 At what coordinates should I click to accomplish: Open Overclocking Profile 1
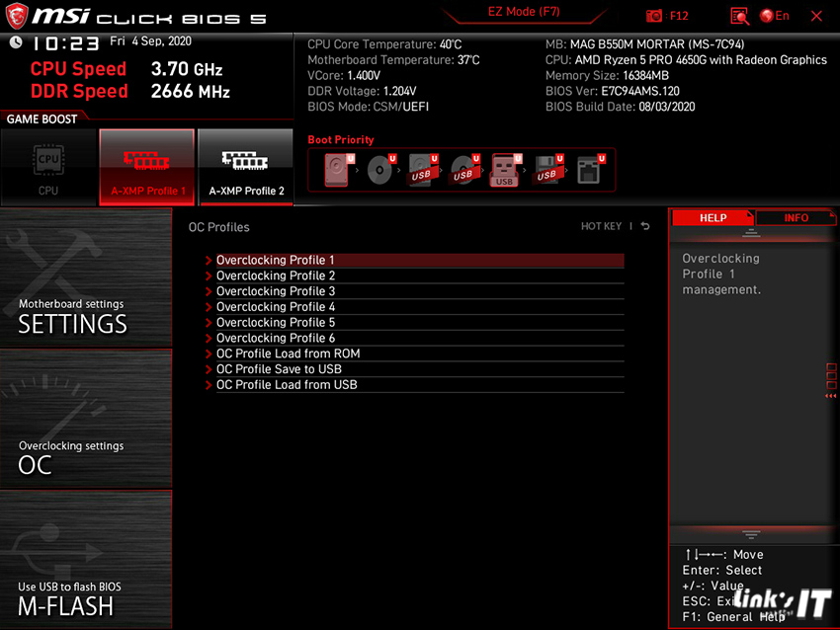point(419,260)
